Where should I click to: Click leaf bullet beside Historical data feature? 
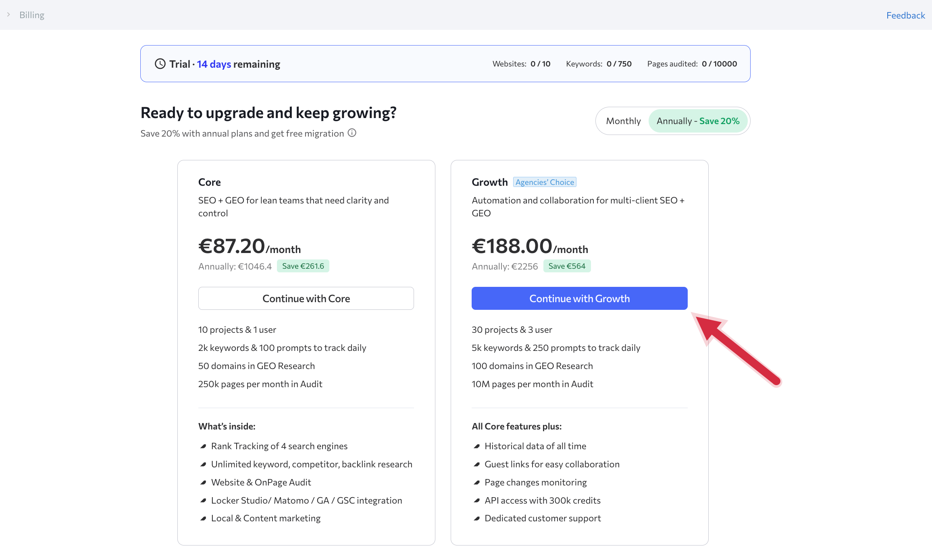pos(476,446)
